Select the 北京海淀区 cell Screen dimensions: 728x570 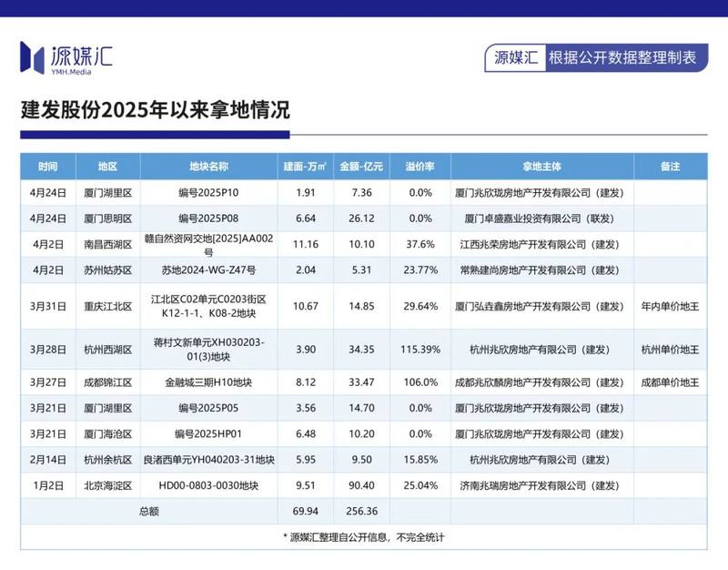coord(107,486)
